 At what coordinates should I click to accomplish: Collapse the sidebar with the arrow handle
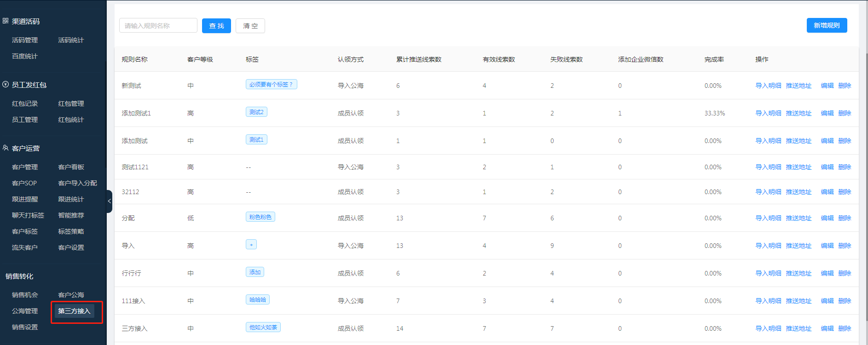pos(109,201)
